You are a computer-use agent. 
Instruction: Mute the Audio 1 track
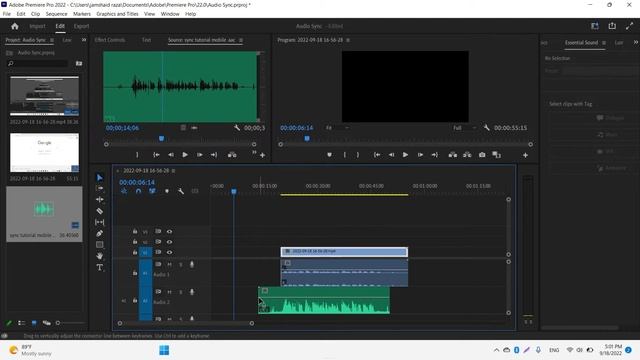[169, 264]
